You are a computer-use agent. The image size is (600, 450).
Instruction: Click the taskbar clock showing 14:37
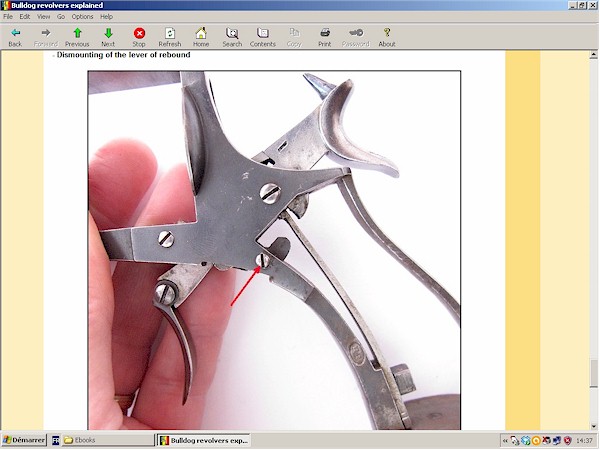584,441
